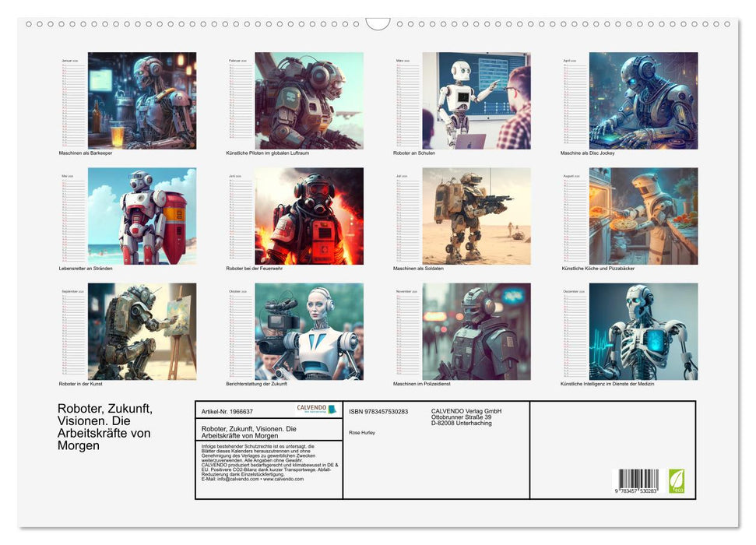This screenshot has height=545, width=756.
Task: Open the soldier robot in desert image
Action: 476,216
